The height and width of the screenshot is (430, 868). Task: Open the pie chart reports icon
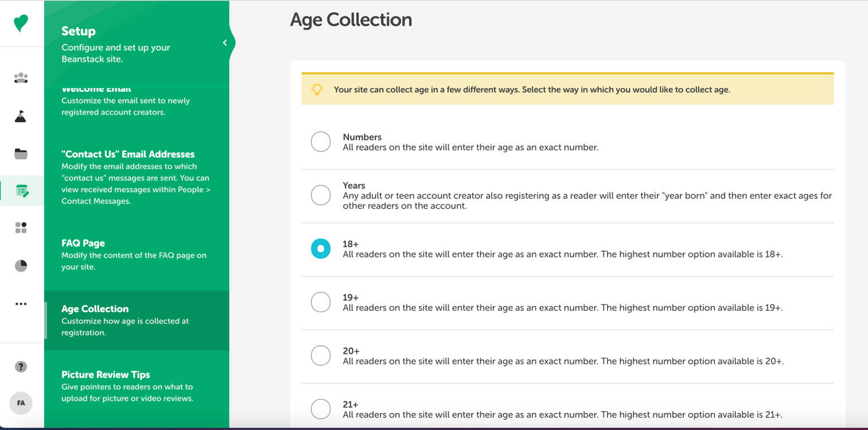pyautogui.click(x=21, y=265)
